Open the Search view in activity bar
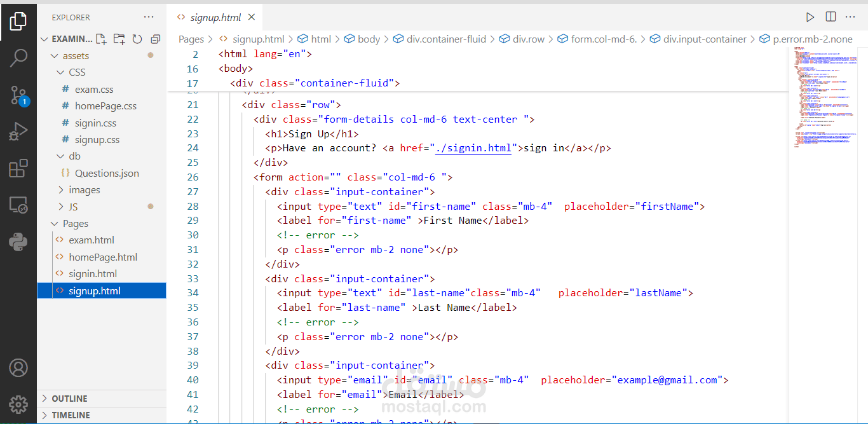The width and height of the screenshot is (868, 424). tap(18, 58)
